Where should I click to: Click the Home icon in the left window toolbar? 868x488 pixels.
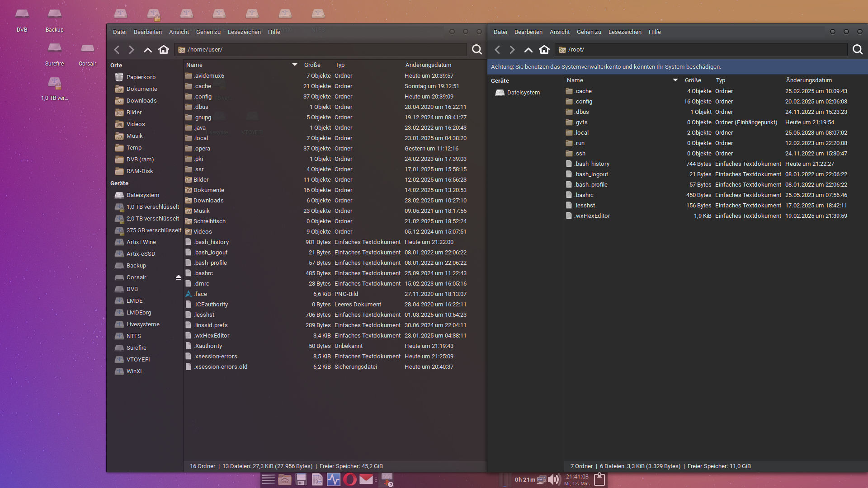coord(164,50)
